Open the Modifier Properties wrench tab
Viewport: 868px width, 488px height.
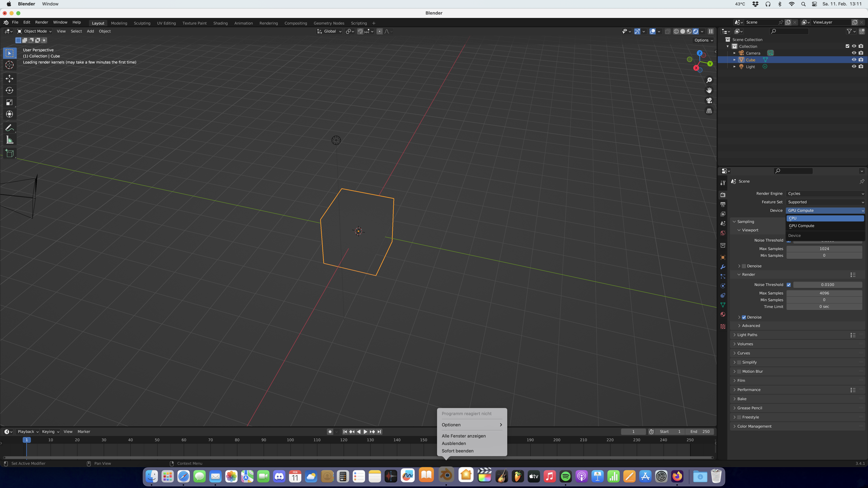tap(723, 267)
